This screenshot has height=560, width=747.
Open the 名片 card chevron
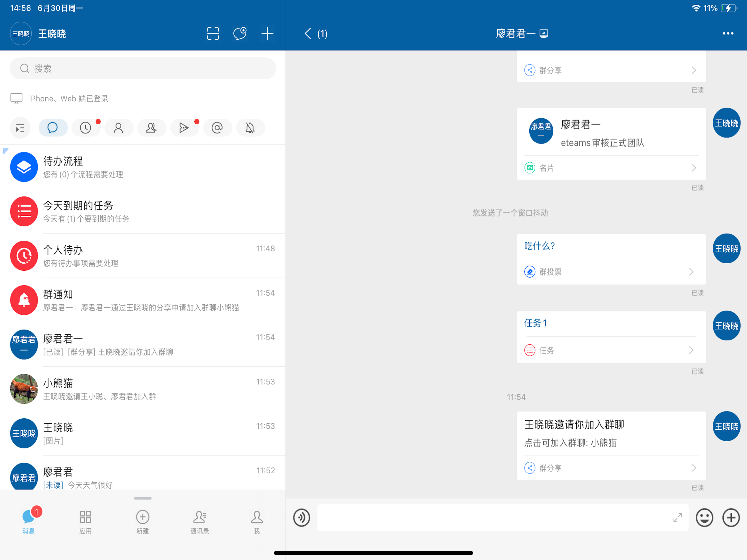point(694,168)
